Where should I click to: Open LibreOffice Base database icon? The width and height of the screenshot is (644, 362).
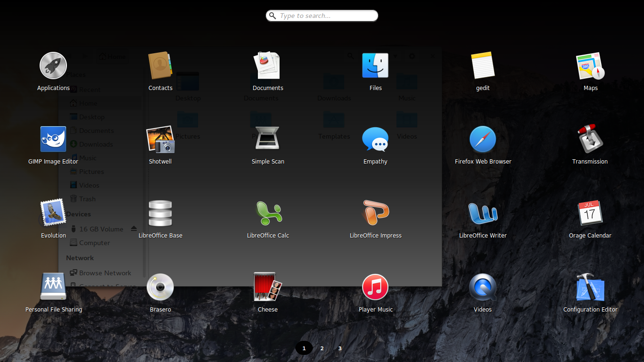point(160,213)
